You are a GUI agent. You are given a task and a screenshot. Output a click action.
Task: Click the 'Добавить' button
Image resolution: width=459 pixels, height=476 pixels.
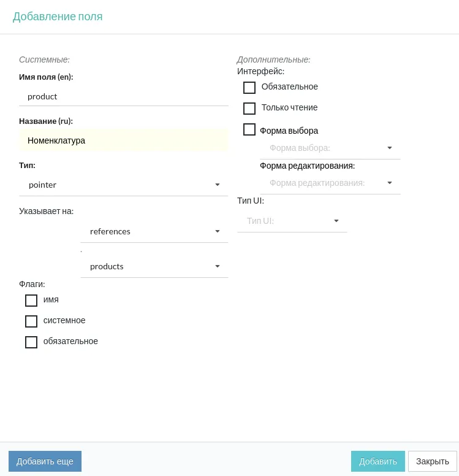click(x=377, y=461)
